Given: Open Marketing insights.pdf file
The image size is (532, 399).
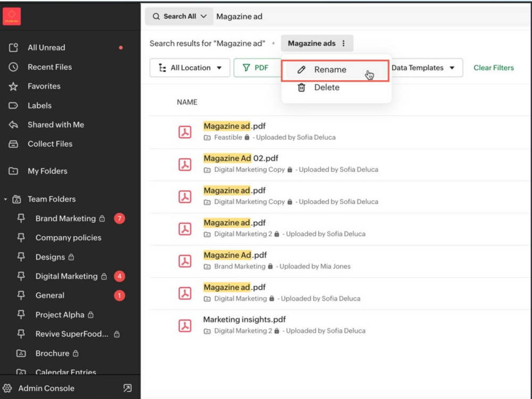Looking at the screenshot, I should click(244, 320).
